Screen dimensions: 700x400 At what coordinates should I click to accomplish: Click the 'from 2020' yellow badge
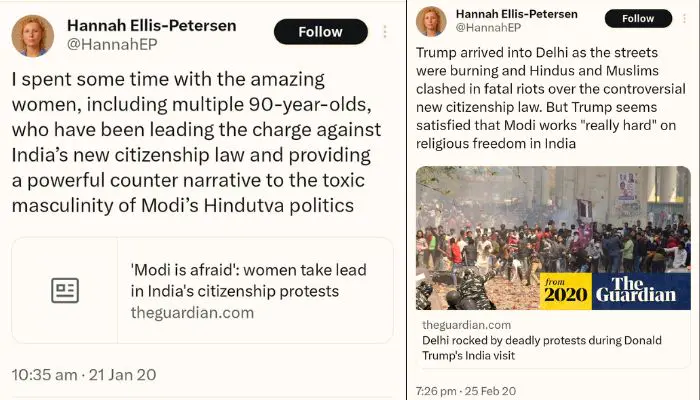click(566, 291)
